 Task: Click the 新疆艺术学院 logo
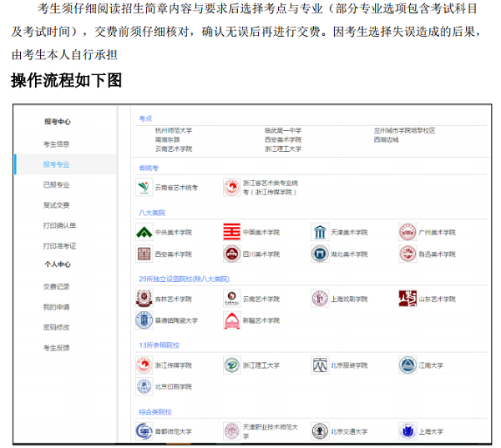click(x=232, y=320)
